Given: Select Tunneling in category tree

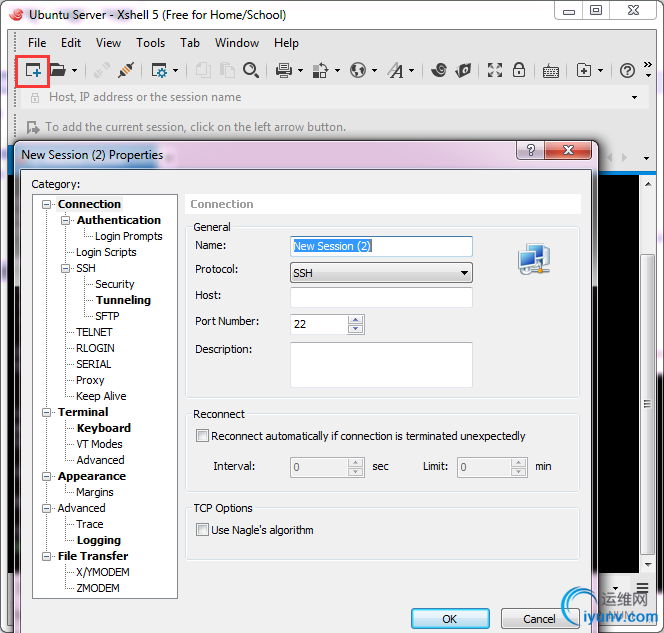Looking at the screenshot, I should pyautogui.click(x=123, y=300).
